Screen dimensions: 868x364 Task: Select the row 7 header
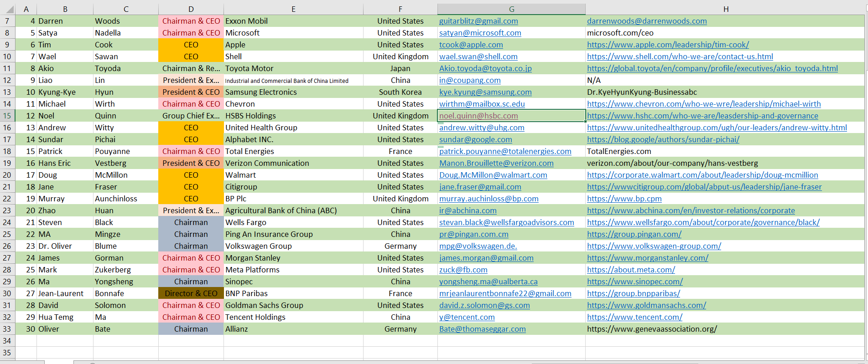tap(7, 21)
